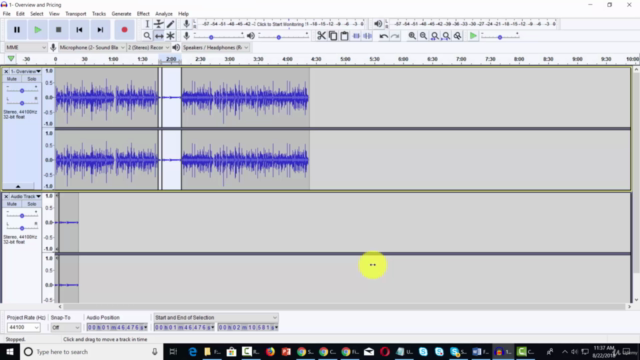
Task: Click Silence audio selection icon
Action: pos(367,36)
